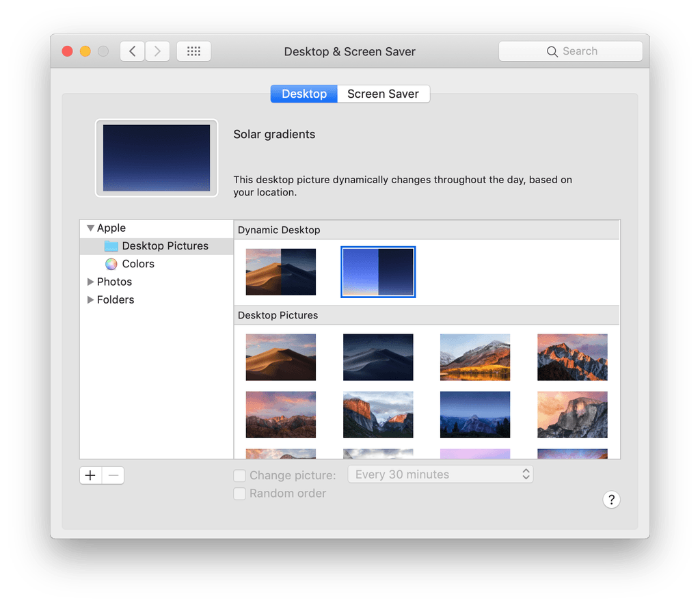Expand the Photos section in the sidebar
The image size is (700, 605).
click(90, 282)
